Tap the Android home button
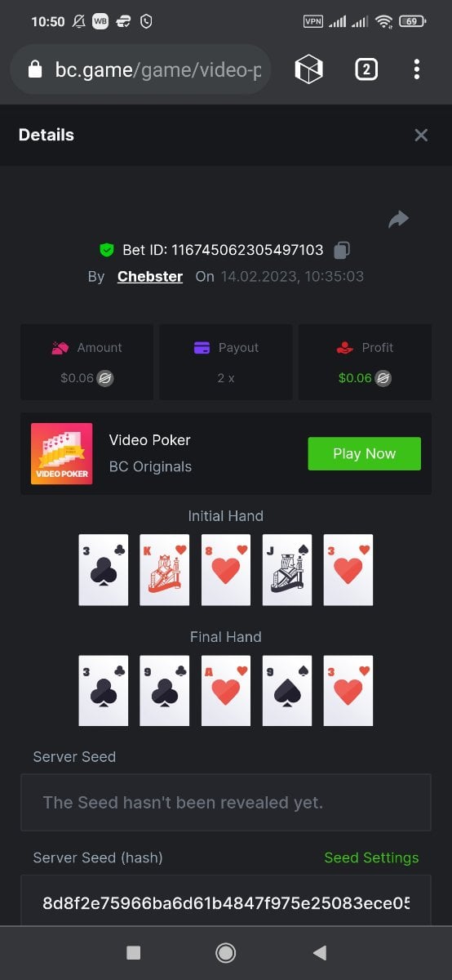Screen dimensions: 452x980 pos(226,952)
